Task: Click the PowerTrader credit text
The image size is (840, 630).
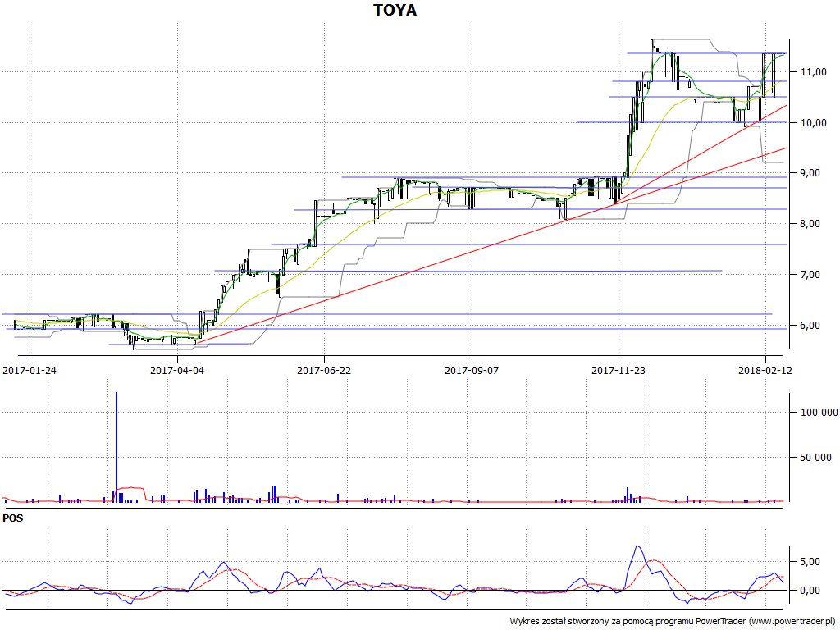Action: point(673,621)
